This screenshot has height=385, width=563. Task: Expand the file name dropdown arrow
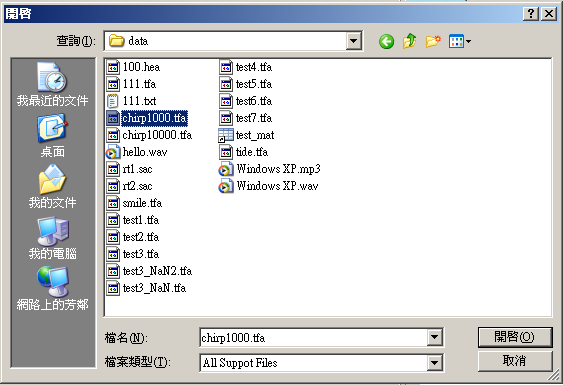pos(434,337)
